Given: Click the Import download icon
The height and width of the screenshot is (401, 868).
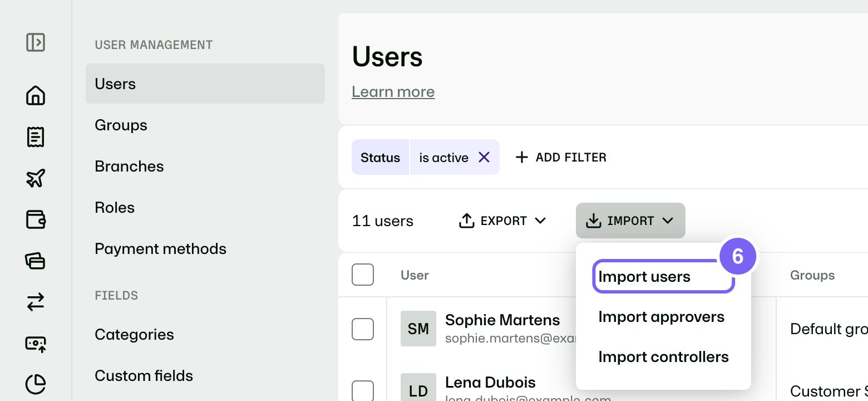Looking at the screenshot, I should coord(594,221).
